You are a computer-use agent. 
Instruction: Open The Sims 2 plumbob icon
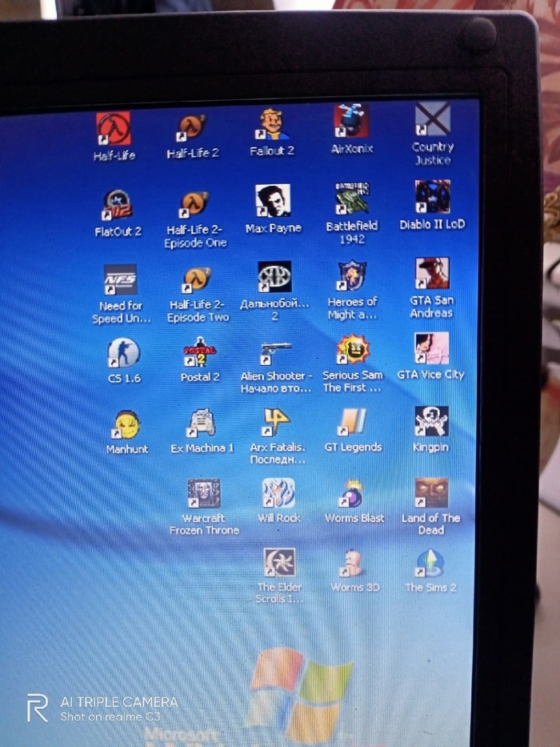tap(430, 563)
